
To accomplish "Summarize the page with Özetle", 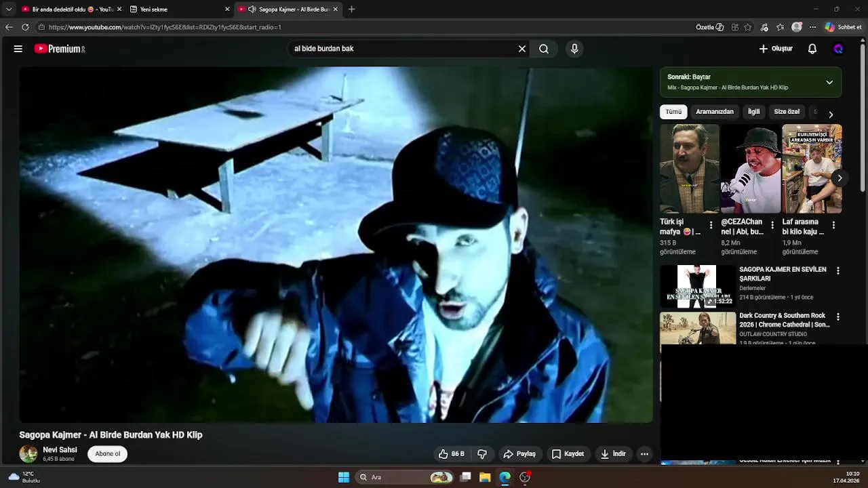I will 710,27.
